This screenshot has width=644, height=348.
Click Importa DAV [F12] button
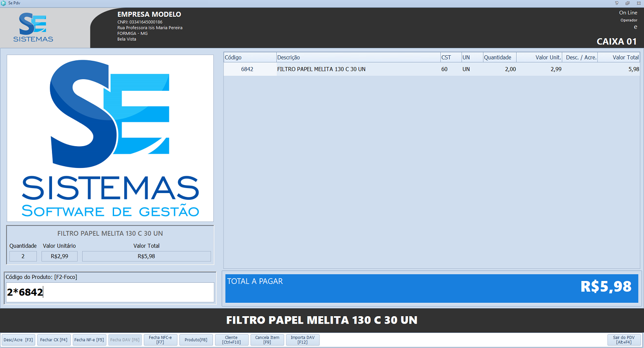(x=302, y=340)
